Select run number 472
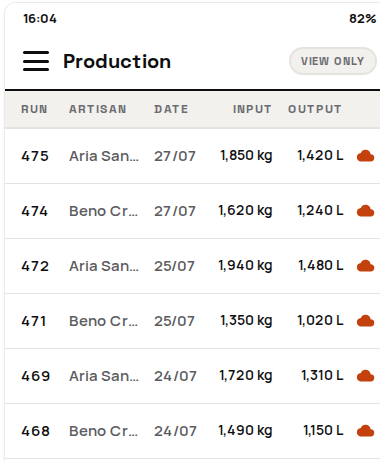The width and height of the screenshot is (380, 461). pos(35,266)
